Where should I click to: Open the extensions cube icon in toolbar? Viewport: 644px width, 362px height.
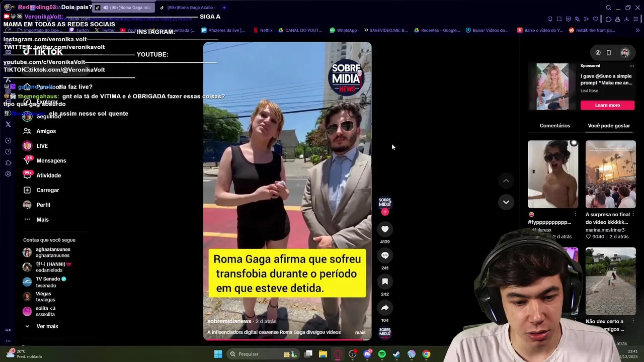pos(608,19)
